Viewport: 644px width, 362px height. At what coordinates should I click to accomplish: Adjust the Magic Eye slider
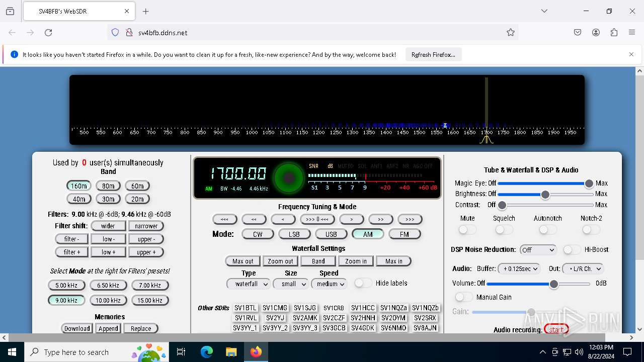[x=545, y=184]
